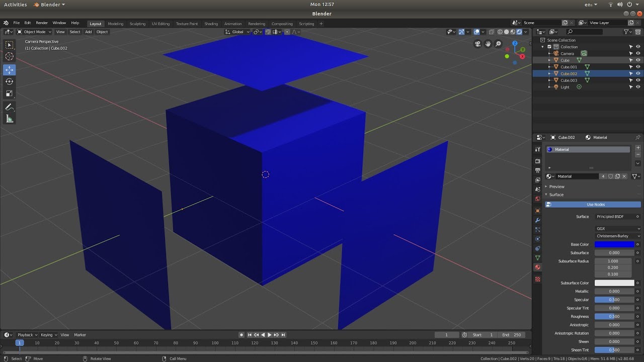This screenshot has width=644, height=362.
Task: Click the pan view hand gizmo
Action: coord(488,44)
